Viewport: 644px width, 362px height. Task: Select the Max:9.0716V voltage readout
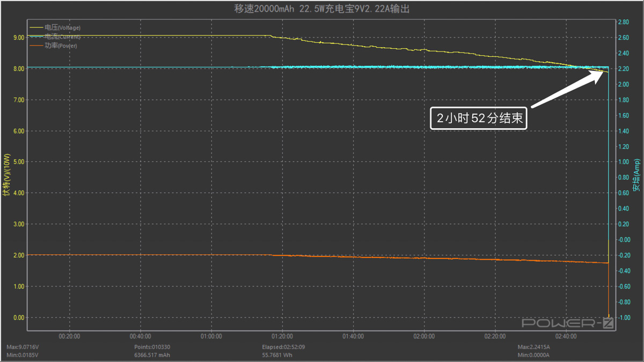[x=23, y=347]
